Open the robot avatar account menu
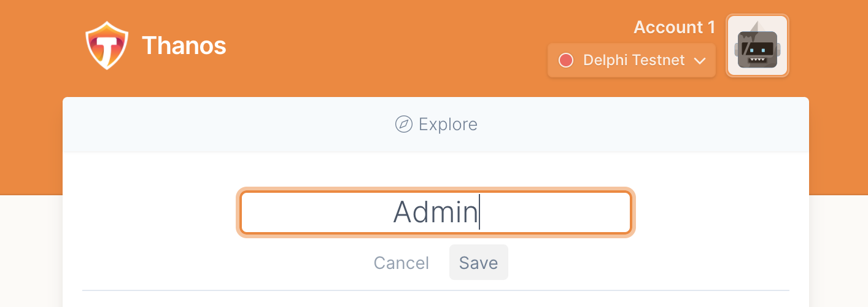 pos(758,46)
